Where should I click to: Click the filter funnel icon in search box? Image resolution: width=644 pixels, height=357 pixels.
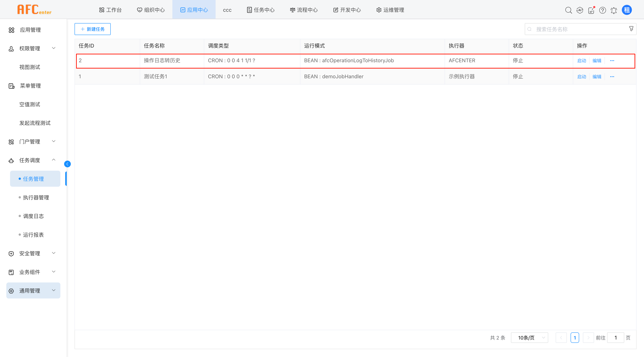(631, 29)
